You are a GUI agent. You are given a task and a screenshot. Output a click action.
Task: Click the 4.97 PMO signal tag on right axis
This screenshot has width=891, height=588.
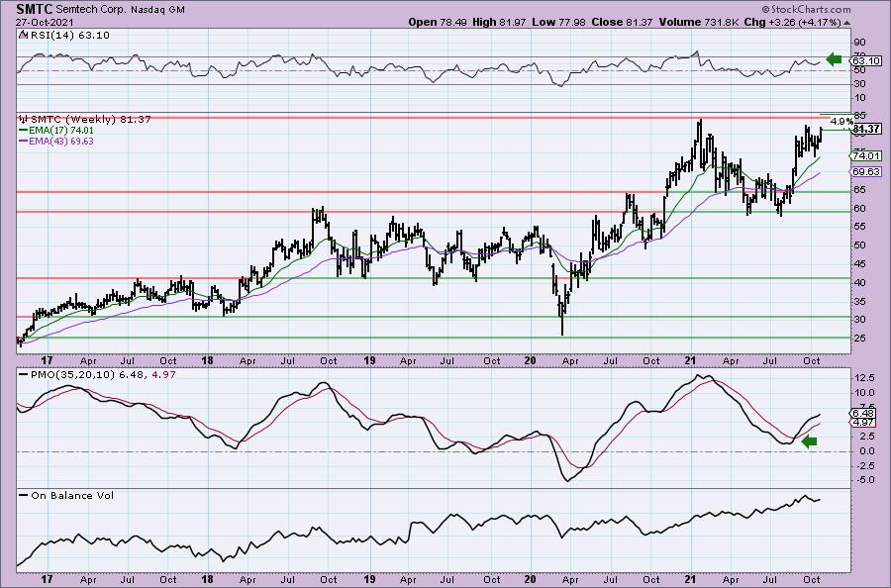[863, 422]
